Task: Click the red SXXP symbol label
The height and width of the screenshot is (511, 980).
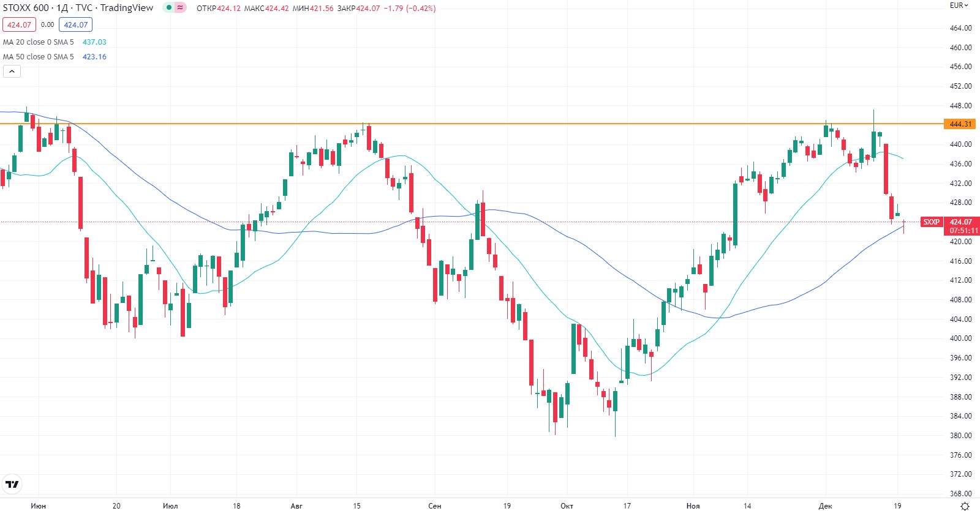Action: tap(932, 222)
